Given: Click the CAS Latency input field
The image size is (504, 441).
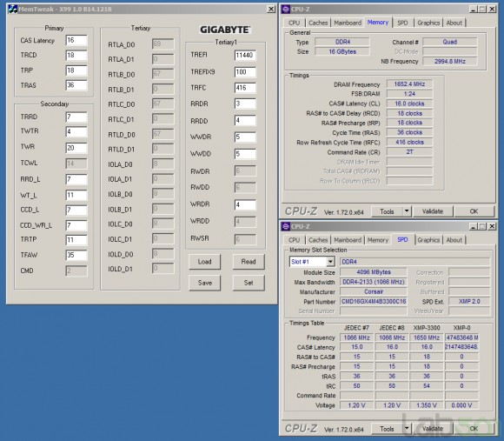Looking at the screenshot, I should [x=76, y=41].
